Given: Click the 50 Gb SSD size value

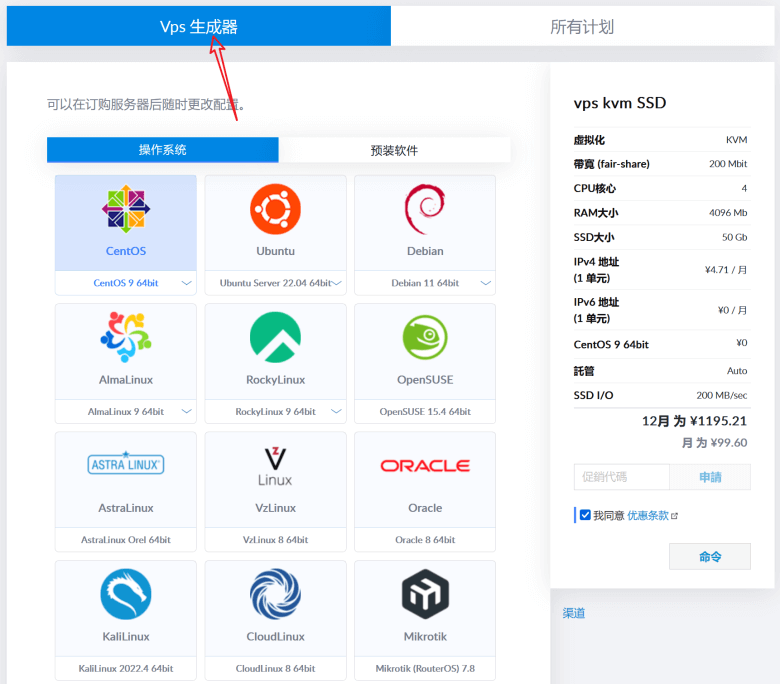Looking at the screenshot, I should pyautogui.click(x=734, y=237).
